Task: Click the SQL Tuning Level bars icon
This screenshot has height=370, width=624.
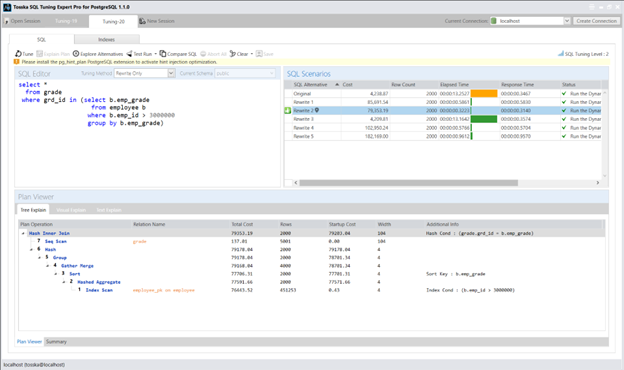Action: (561, 53)
